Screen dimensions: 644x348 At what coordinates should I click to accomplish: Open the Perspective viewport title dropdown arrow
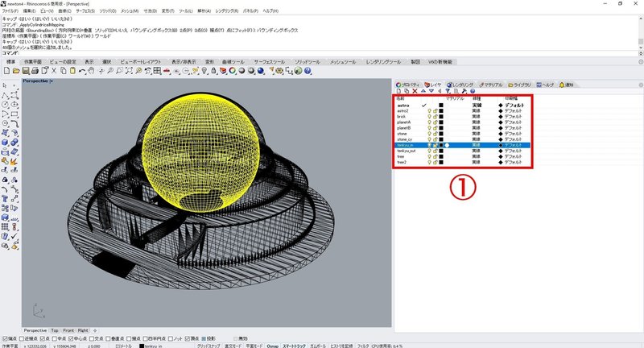[52, 81]
